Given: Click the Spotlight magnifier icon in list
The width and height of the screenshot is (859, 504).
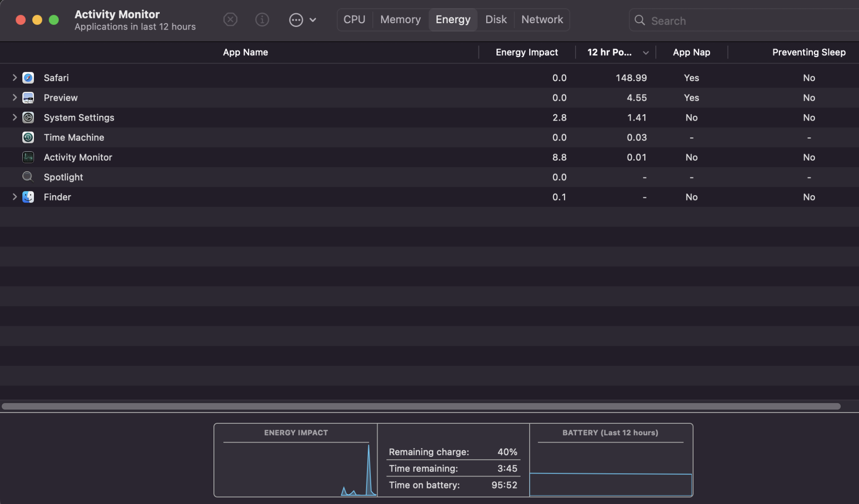Looking at the screenshot, I should point(28,177).
